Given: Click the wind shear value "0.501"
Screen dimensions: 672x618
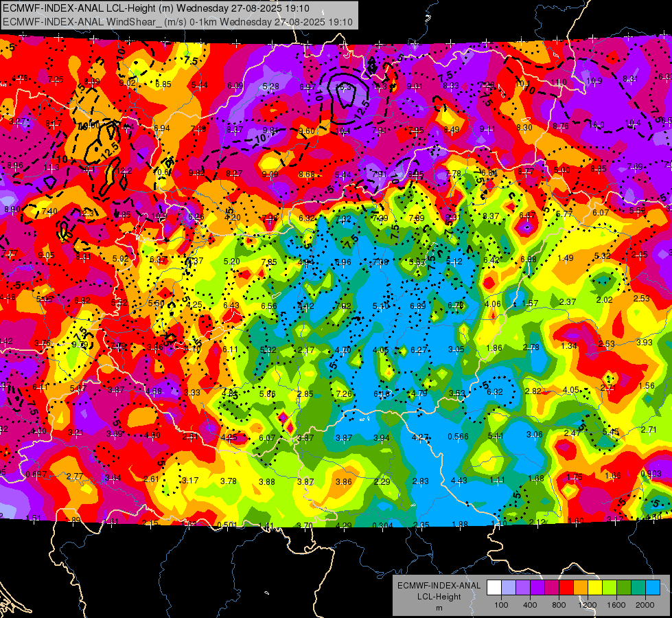Looking at the screenshot, I should click(227, 525).
